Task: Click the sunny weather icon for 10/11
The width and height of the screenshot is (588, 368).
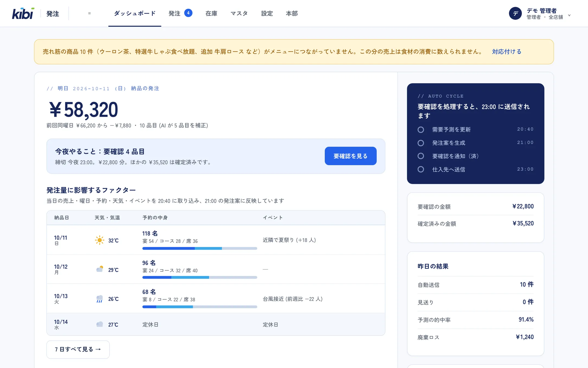Action: tap(100, 240)
